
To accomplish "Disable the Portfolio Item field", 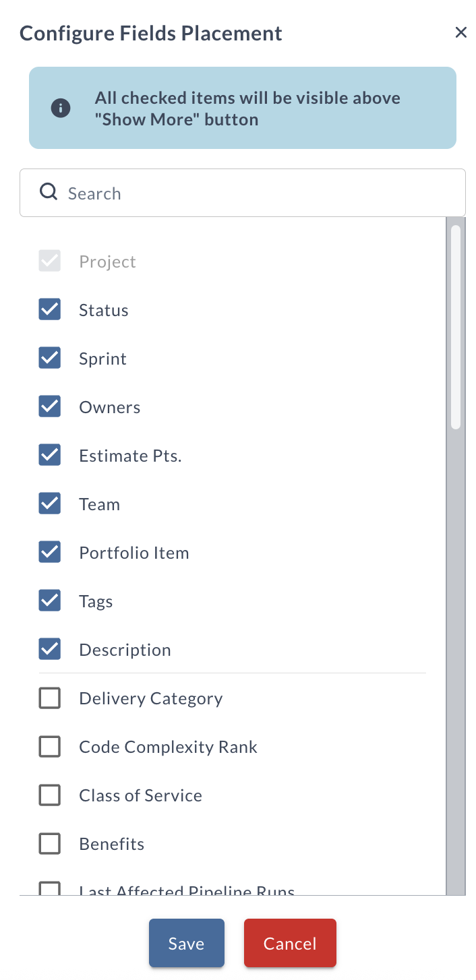I will 49,552.
